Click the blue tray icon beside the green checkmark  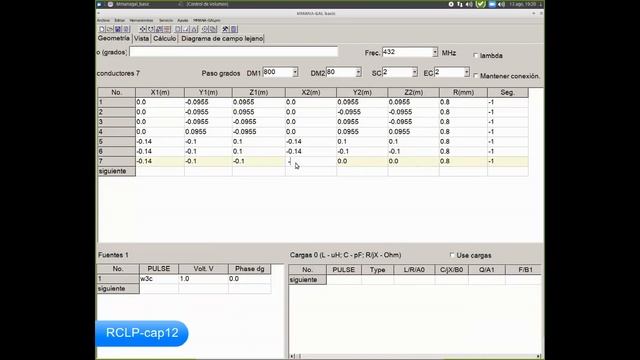492,4
